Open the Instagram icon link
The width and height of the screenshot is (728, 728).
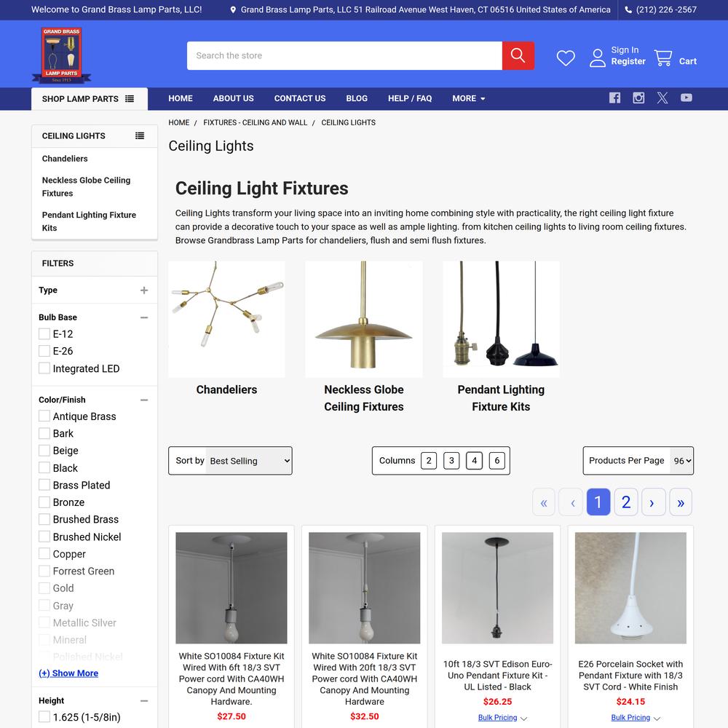pyautogui.click(x=638, y=98)
